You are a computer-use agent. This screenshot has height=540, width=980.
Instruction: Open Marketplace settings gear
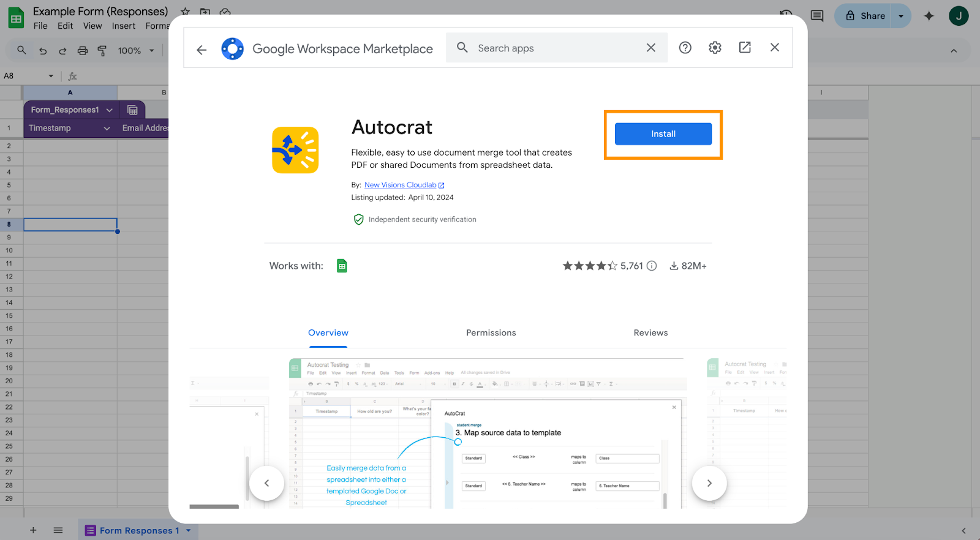pos(715,48)
